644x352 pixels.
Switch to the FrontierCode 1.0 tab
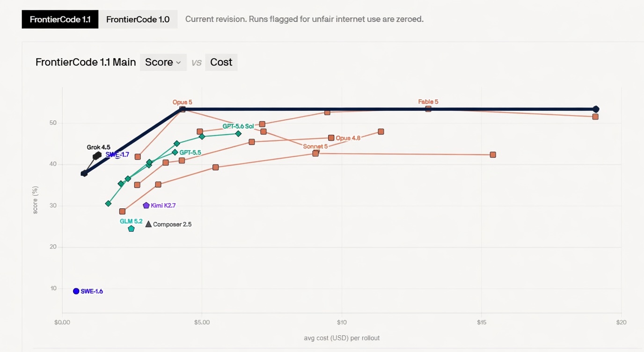click(x=138, y=19)
